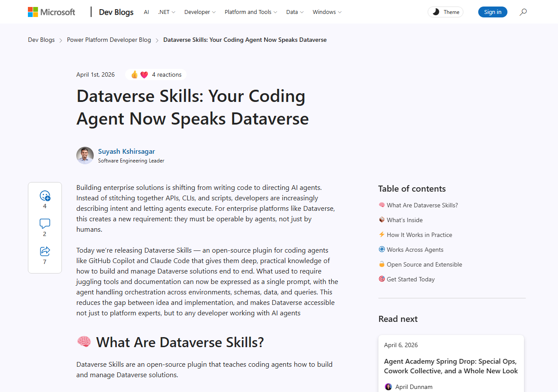Click the 4 reactions label
Image resolution: width=558 pixels, height=392 pixels.
(x=167, y=74)
